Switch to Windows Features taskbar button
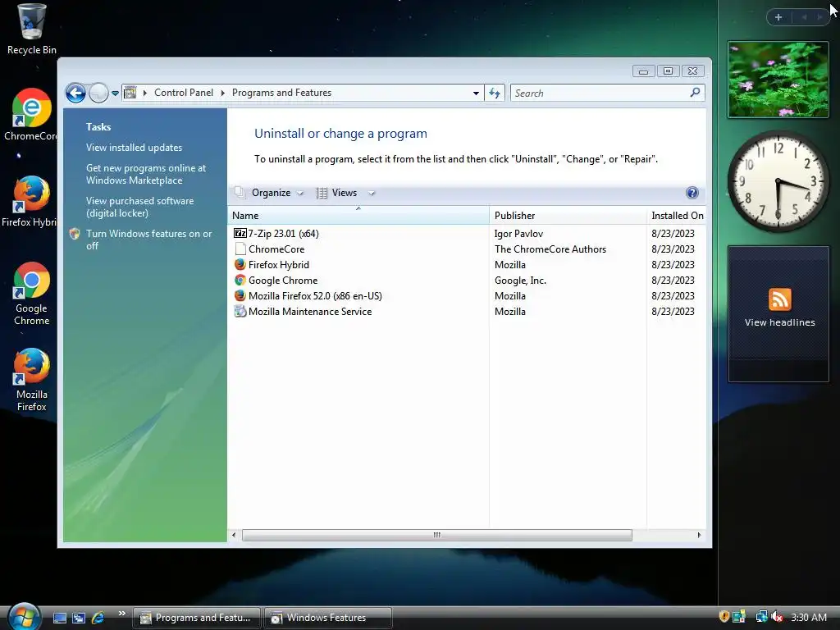840x630 pixels. click(x=328, y=618)
